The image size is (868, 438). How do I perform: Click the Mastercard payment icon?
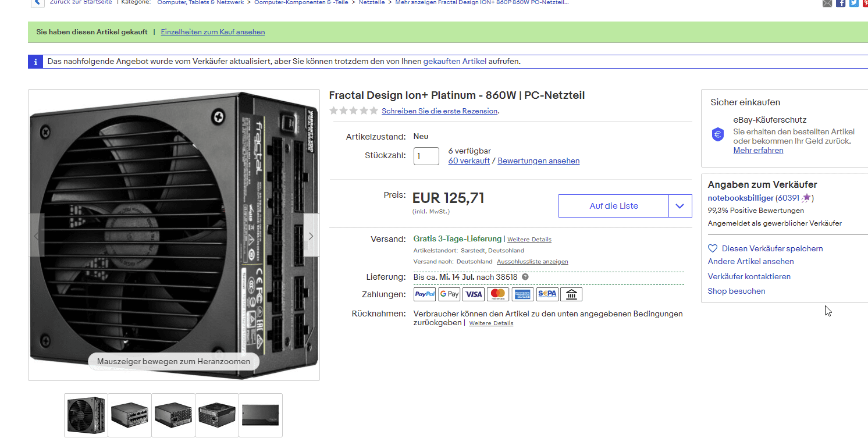coord(498,294)
